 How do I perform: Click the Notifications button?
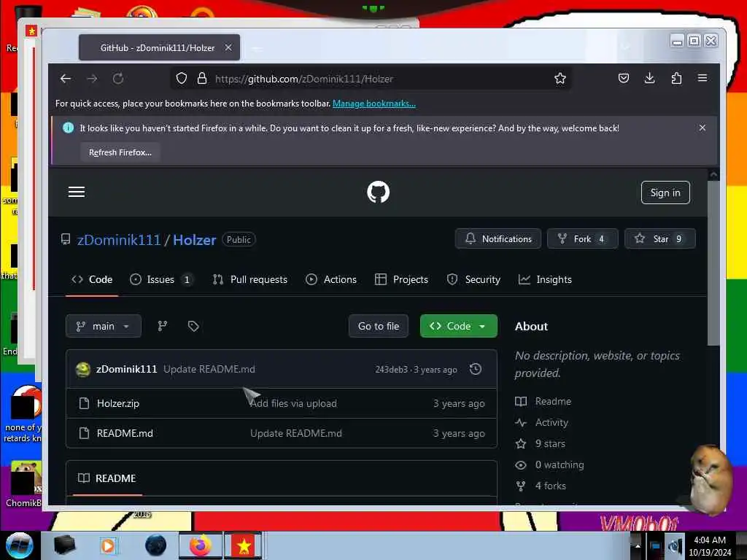point(498,238)
